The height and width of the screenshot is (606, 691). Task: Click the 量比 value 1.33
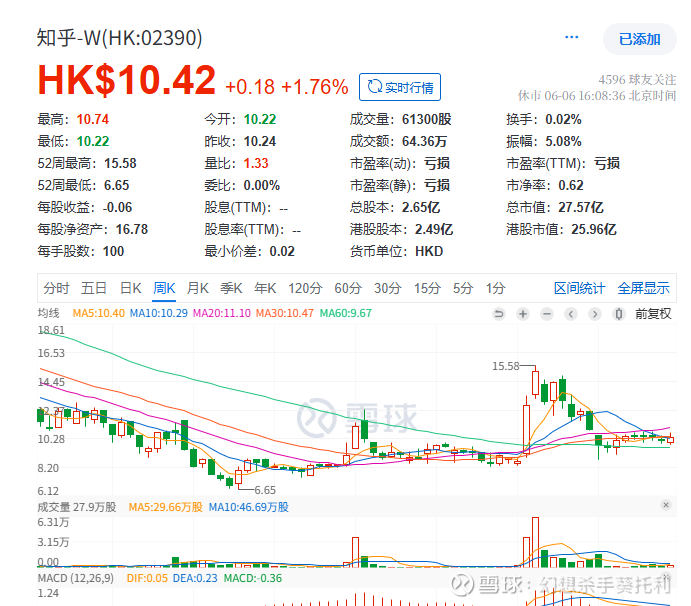[x=256, y=164]
